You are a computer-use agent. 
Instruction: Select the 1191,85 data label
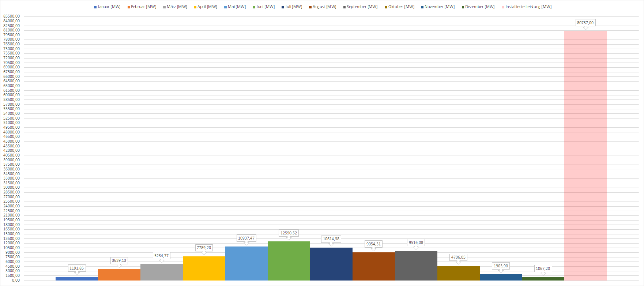coord(76,268)
